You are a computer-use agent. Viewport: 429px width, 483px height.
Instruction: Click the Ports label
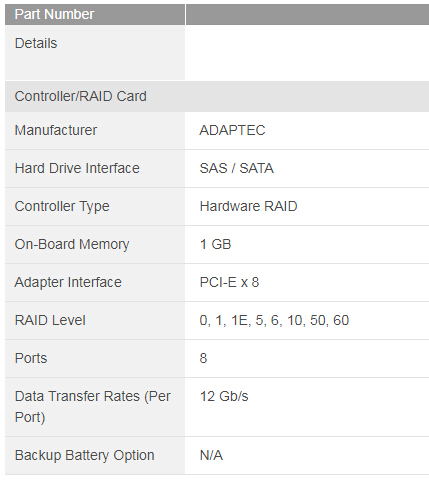(31, 358)
